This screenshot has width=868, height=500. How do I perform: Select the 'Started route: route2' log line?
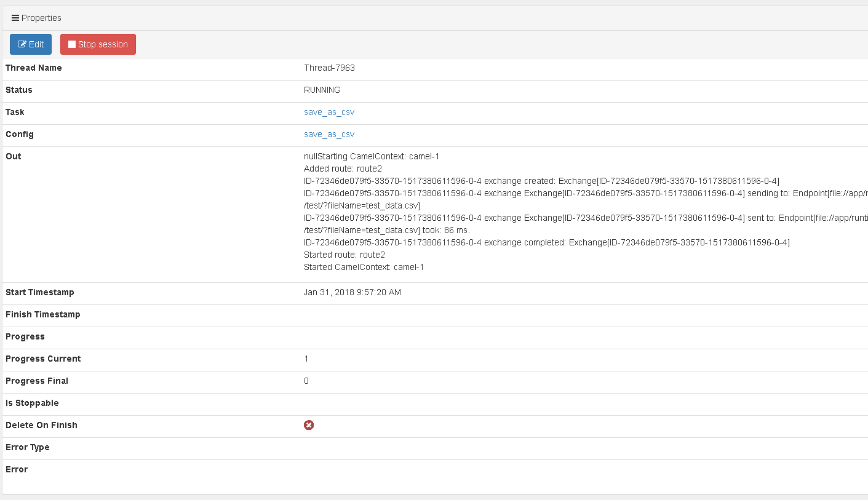point(344,255)
